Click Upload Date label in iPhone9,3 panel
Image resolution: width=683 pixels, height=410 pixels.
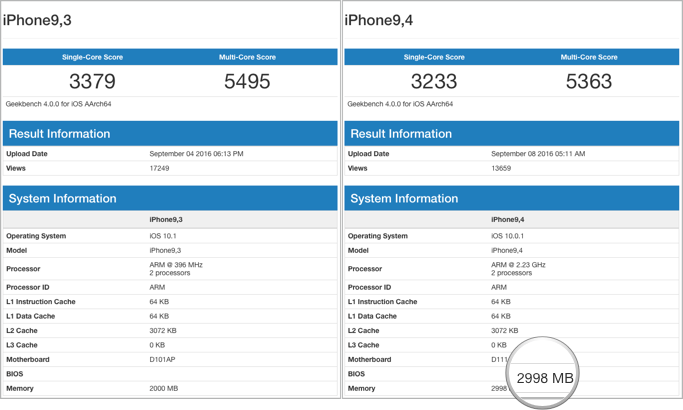pyautogui.click(x=27, y=154)
